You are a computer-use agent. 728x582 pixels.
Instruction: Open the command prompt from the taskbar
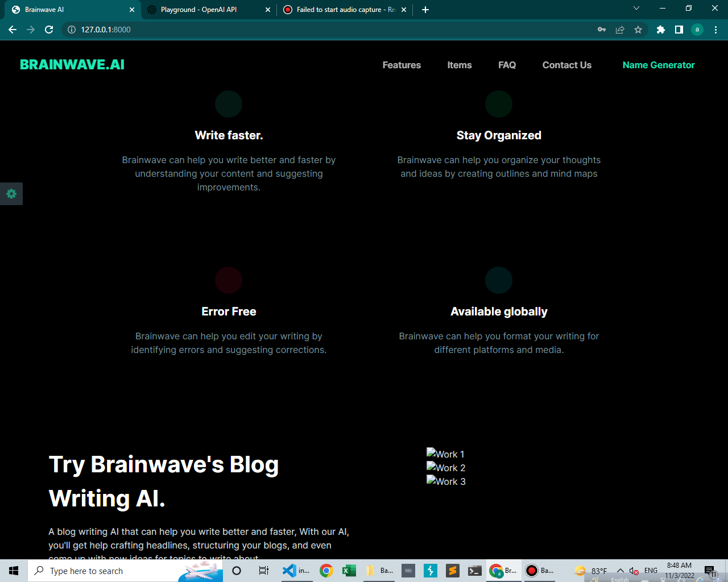point(474,571)
